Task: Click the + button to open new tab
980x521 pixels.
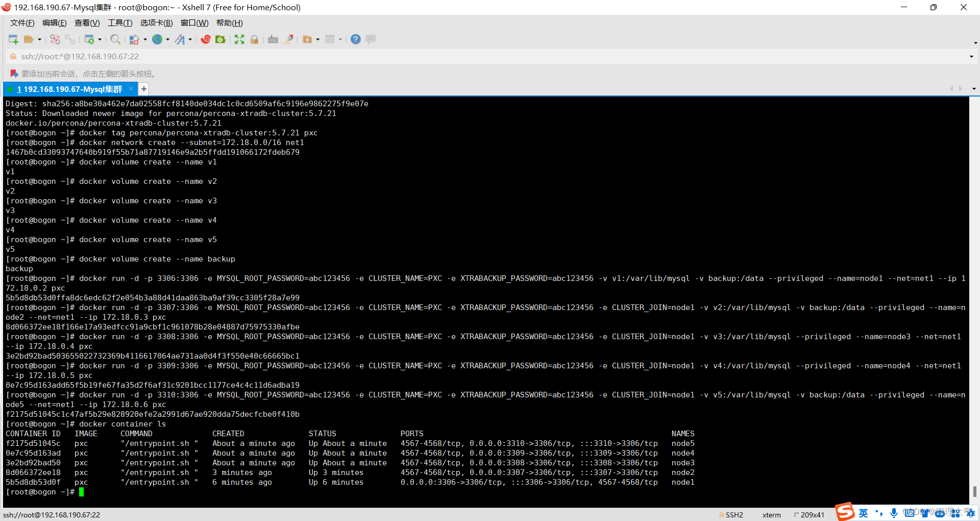Action: (143, 88)
